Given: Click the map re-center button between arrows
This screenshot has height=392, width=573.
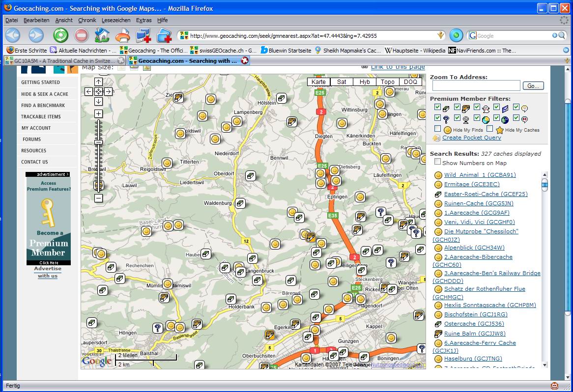Looking at the screenshot, I should (98, 92).
